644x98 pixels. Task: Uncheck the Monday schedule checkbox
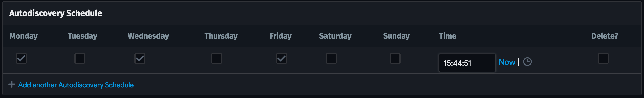click(x=21, y=58)
